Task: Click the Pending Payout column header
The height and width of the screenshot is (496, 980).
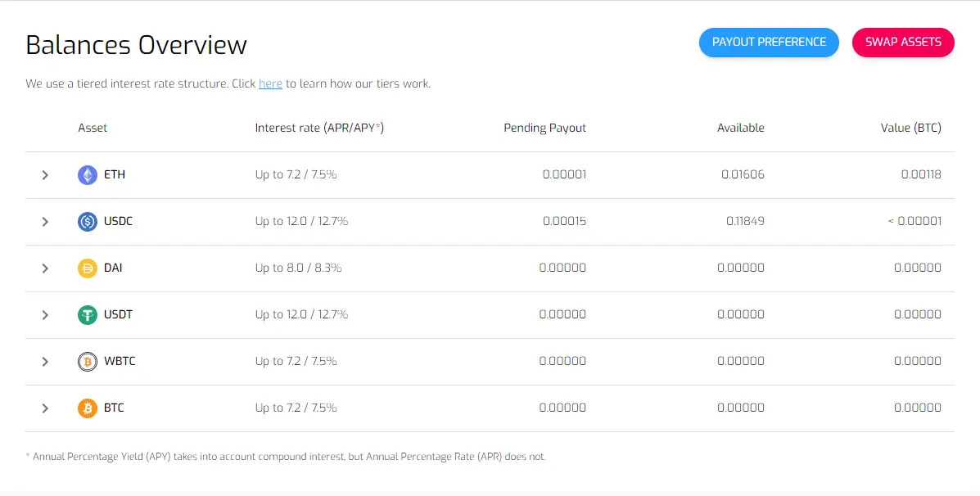Action: click(545, 128)
